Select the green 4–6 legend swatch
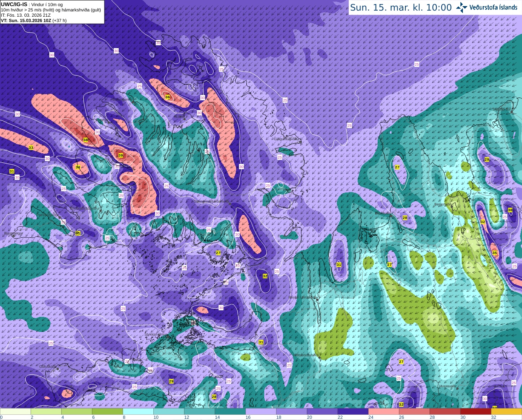 (x=77, y=411)
